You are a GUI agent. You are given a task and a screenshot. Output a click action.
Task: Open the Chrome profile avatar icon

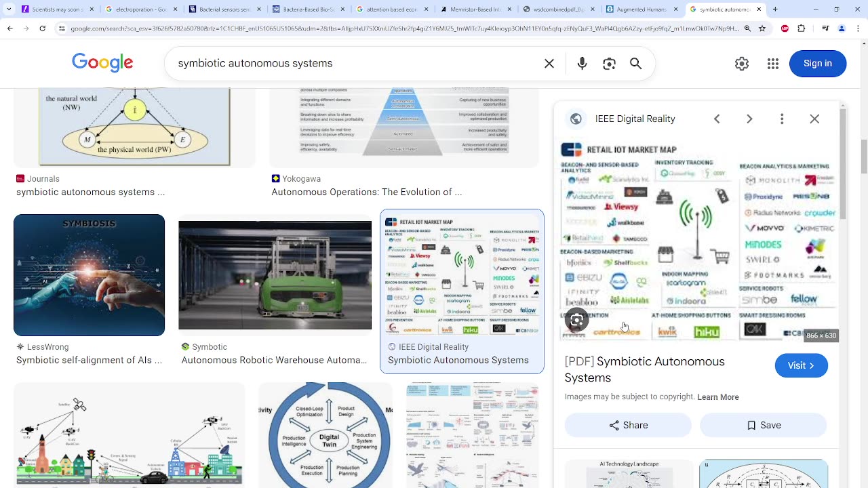tap(842, 28)
